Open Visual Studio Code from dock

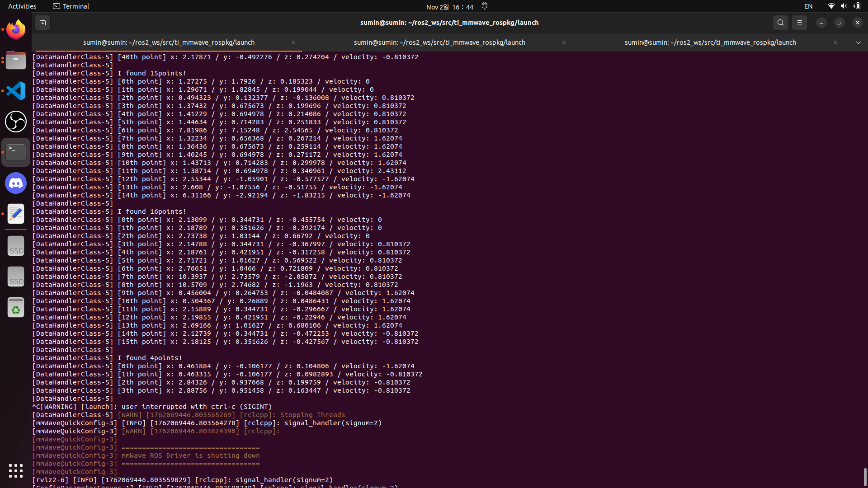click(16, 91)
